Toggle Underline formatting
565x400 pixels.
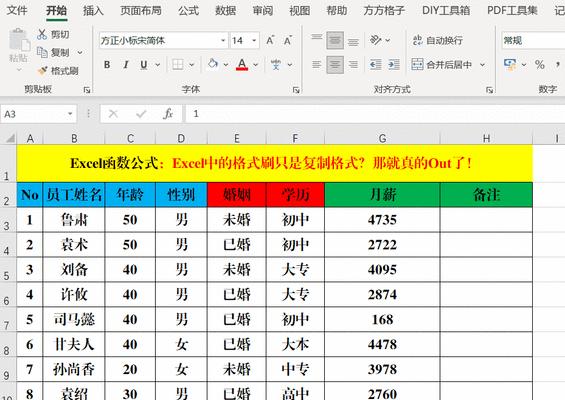tap(144, 65)
